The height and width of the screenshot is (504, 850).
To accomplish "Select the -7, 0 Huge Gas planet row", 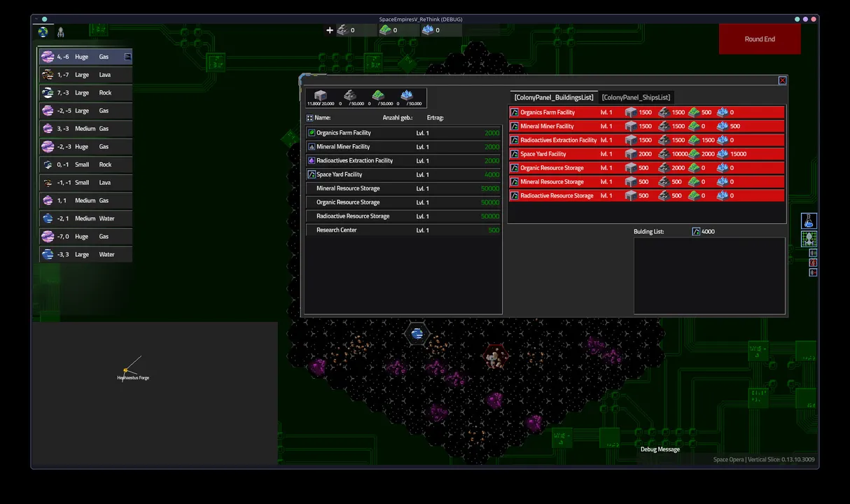I will [x=85, y=237].
